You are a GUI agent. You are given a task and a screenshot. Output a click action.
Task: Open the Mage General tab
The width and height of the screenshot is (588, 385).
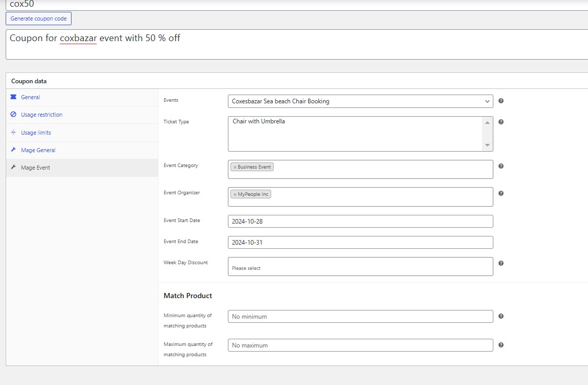(82, 150)
